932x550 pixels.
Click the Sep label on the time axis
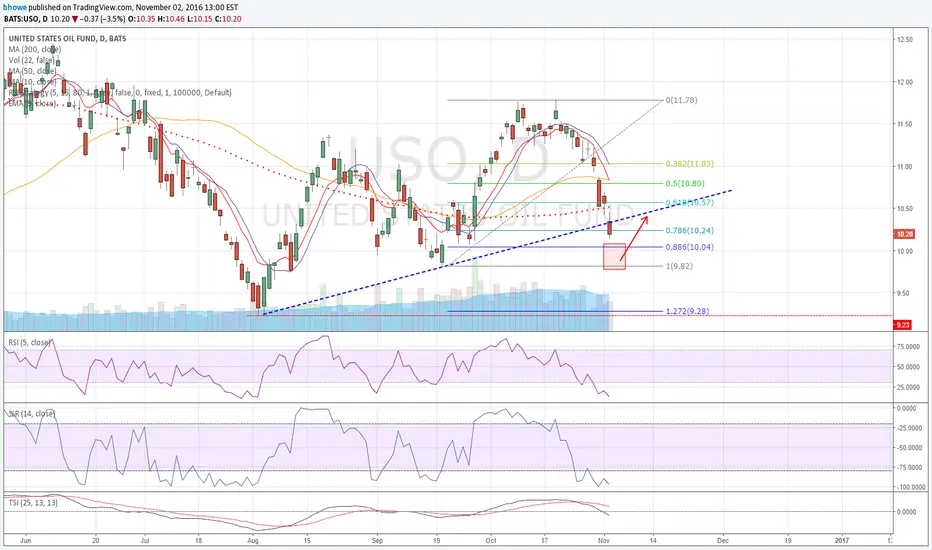coord(377,540)
